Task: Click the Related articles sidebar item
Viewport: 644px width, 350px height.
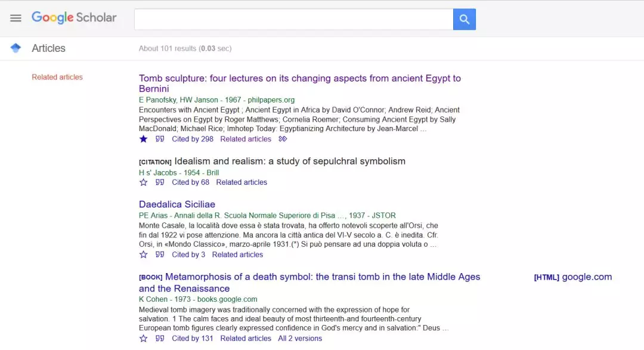Action: (57, 77)
